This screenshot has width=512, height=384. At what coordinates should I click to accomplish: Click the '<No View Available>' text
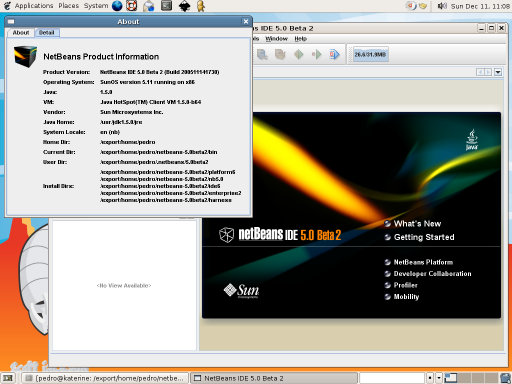pos(124,286)
